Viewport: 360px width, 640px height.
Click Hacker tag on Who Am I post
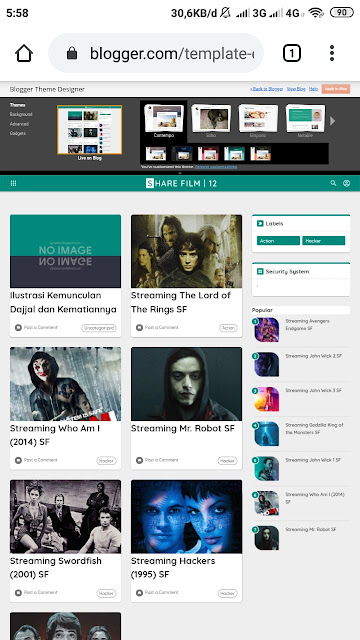(x=107, y=461)
